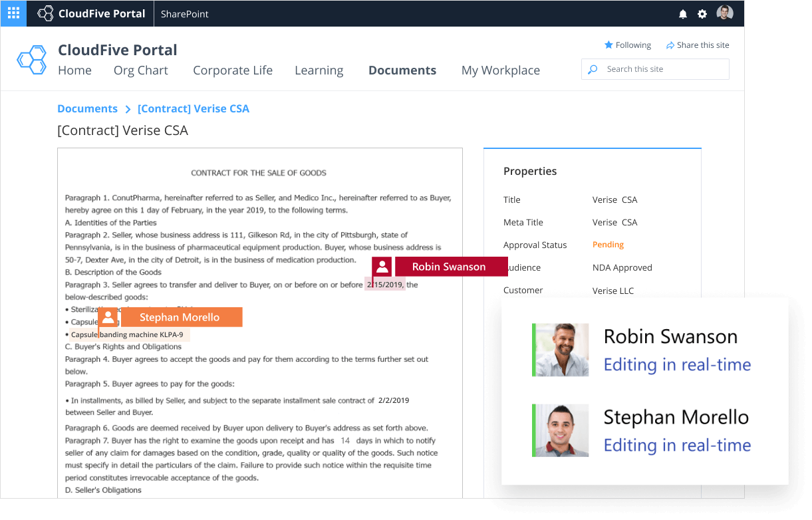Click Stephan Morello's orange cursor person icon
The width and height of the screenshot is (812, 520).
[108, 317]
